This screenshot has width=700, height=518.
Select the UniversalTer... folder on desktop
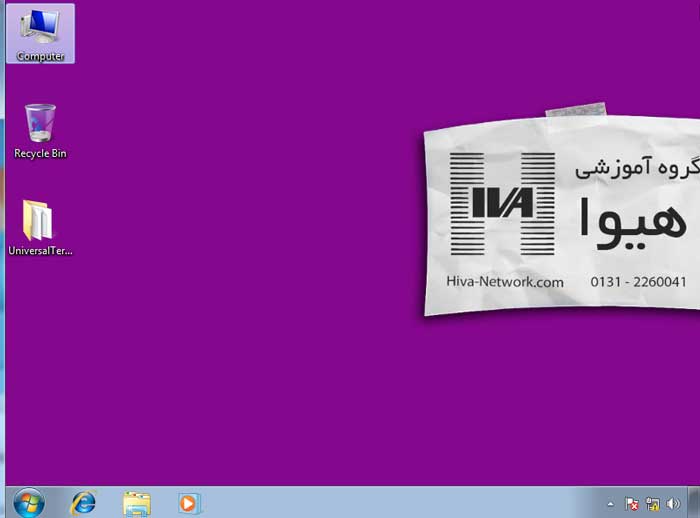pos(40,228)
